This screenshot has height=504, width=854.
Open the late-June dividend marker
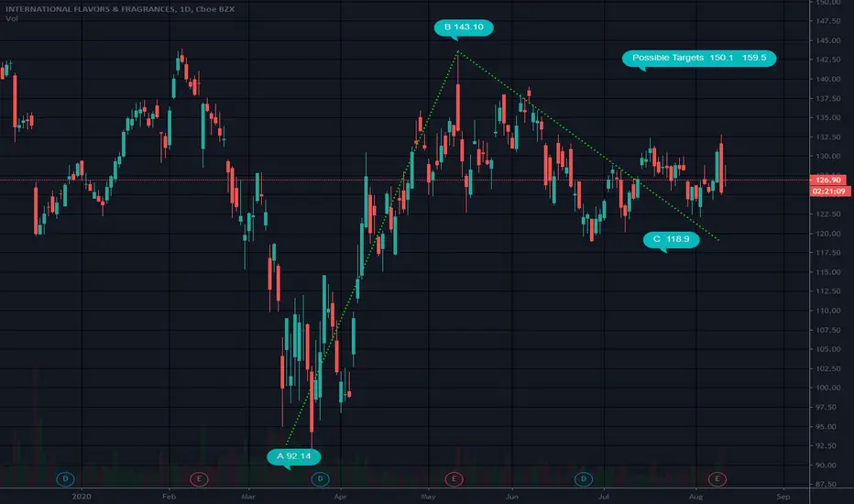click(584, 479)
